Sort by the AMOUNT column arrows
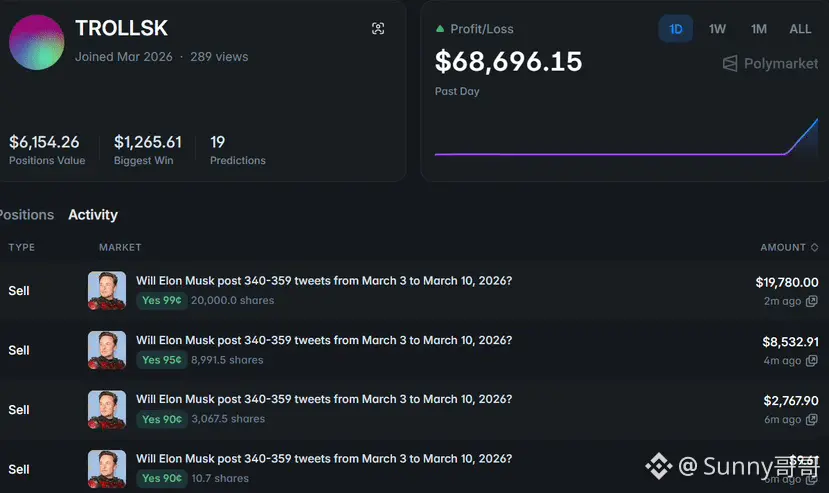 (814, 248)
